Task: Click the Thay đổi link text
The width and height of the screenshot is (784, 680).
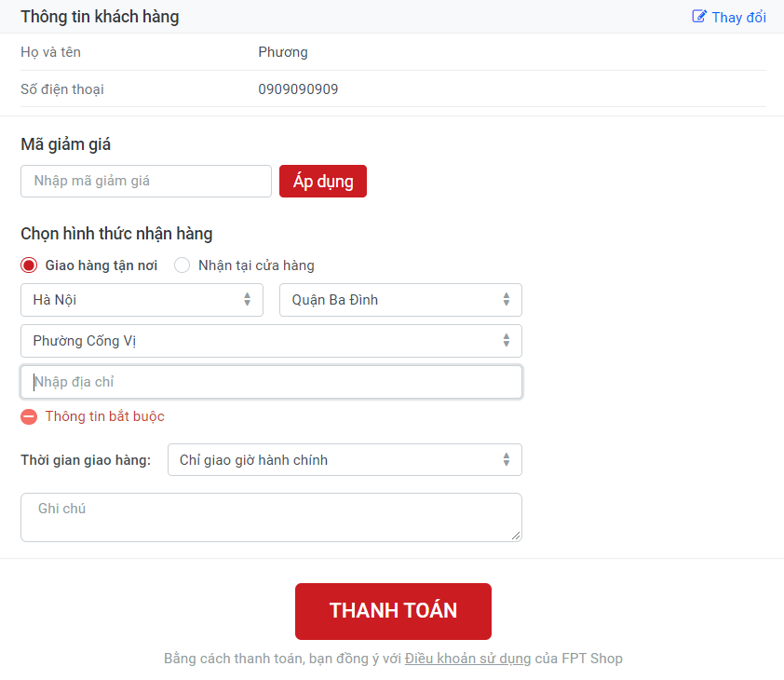Action: (738, 18)
